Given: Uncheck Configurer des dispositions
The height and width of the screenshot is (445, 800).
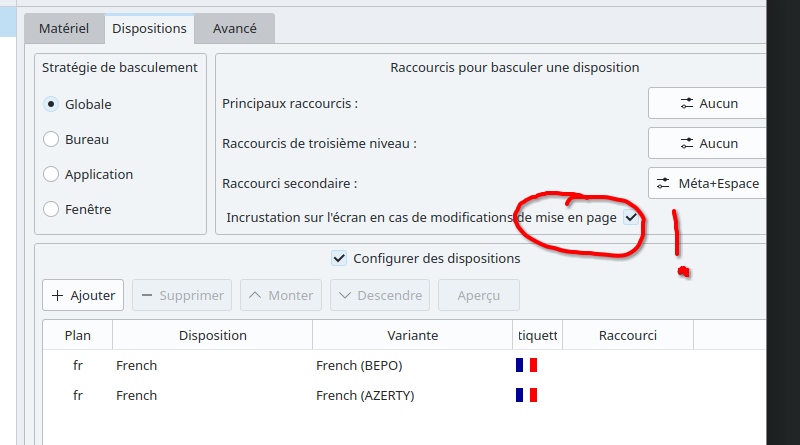Looking at the screenshot, I should click(339, 258).
